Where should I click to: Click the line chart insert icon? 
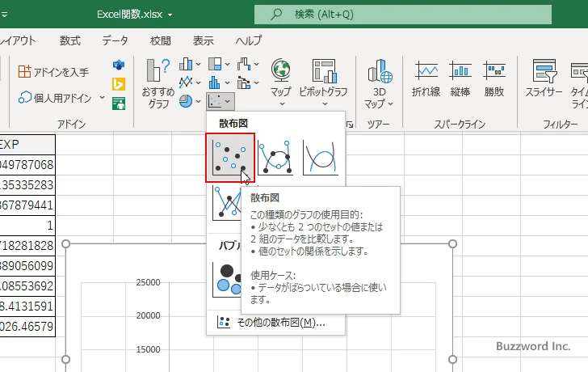coord(186,82)
